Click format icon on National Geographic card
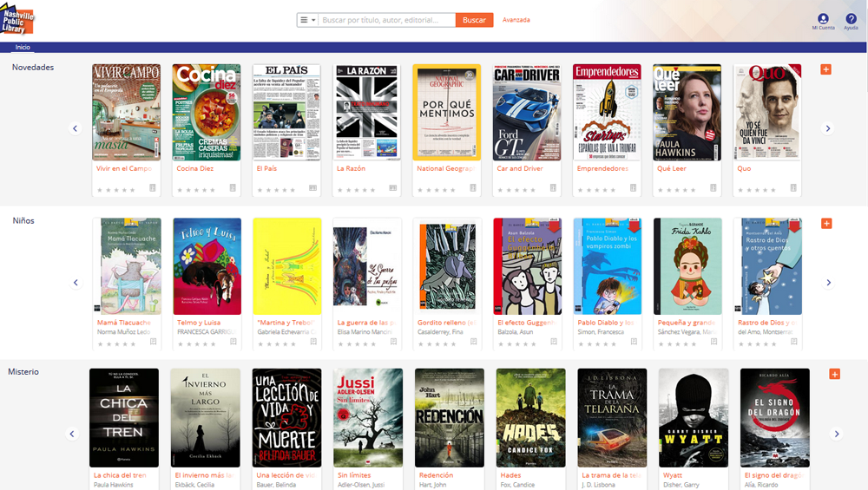The width and height of the screenshot is (868, 490). tap(473, 188)
